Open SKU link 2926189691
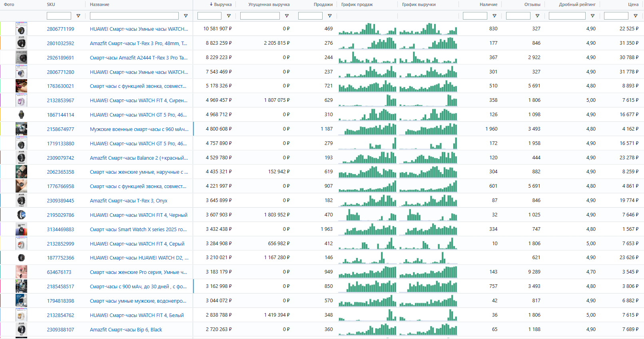Image resolution: width=644 pixels, height=339 pixels. click(60, 58)
